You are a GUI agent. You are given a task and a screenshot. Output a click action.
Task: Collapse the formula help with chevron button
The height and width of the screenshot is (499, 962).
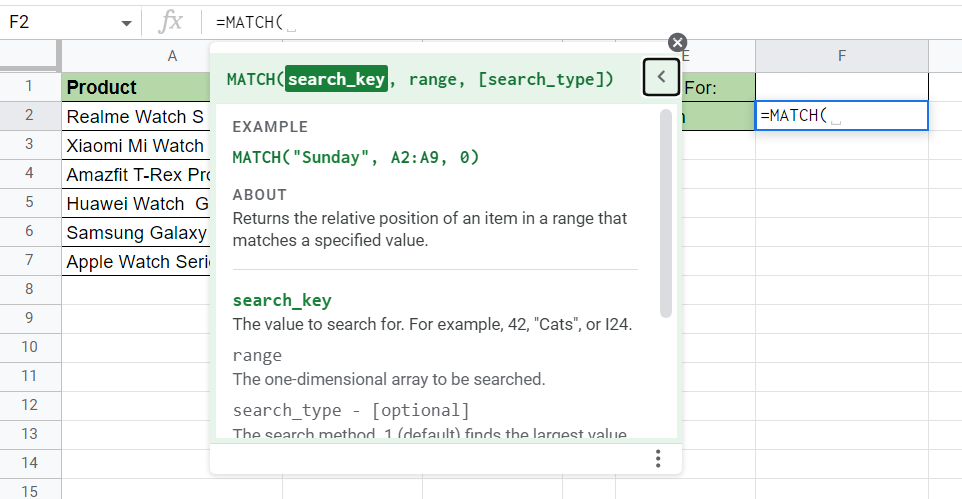click(661, 77)
